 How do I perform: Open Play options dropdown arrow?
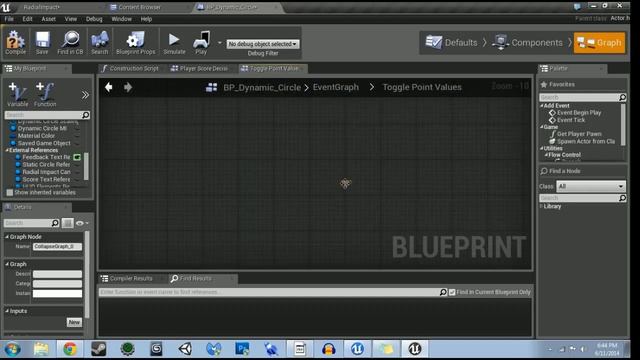(x=220, y=42)
